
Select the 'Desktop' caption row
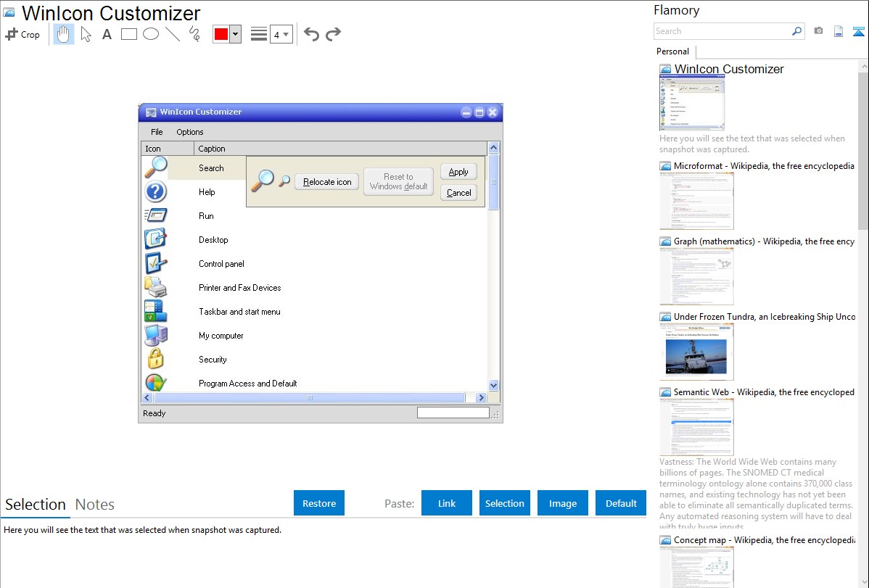click(213, 239)
